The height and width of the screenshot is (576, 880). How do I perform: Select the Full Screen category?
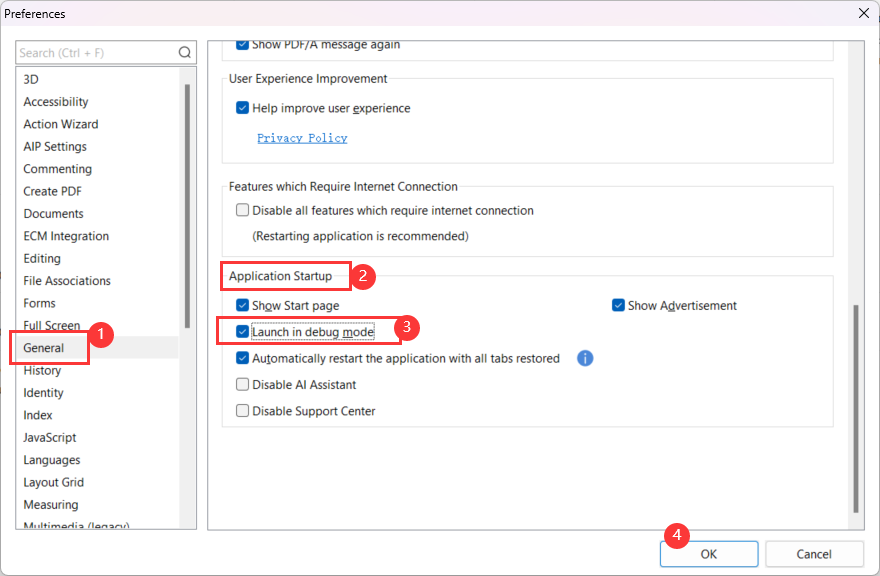point(52,325)
